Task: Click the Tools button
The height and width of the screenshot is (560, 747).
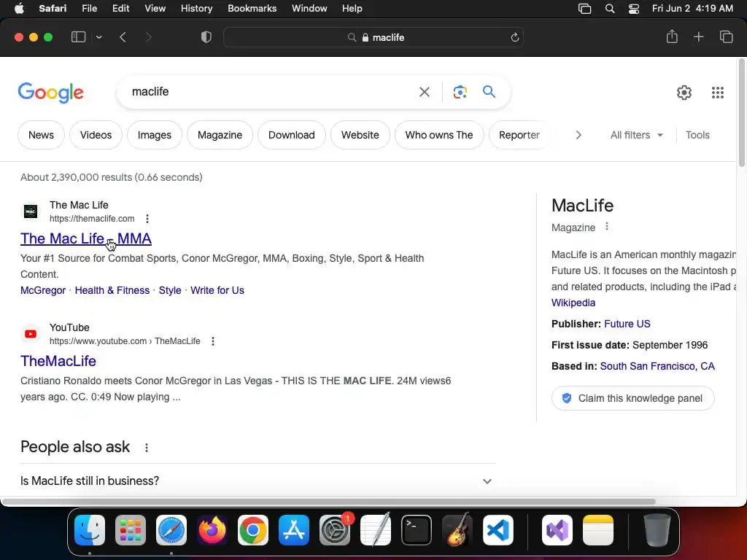Action: (x=697, y=135)
